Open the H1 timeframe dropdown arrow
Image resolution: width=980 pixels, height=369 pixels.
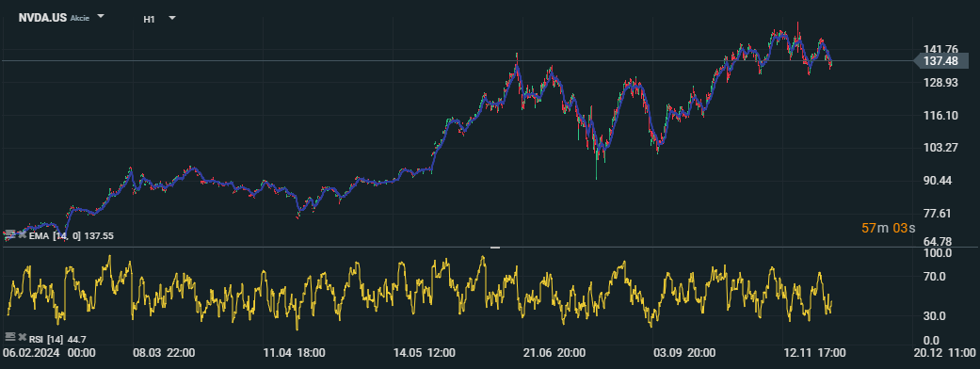(x=172, y=18)
